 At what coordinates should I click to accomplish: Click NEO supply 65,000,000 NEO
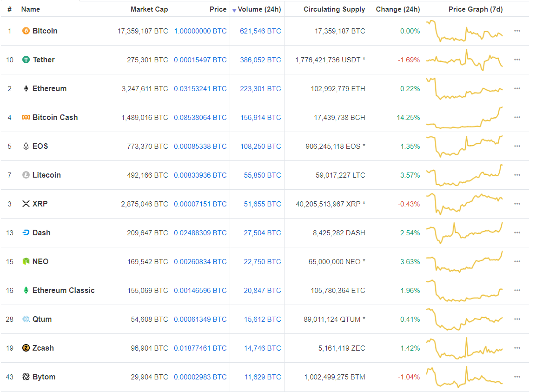(337, 262)
